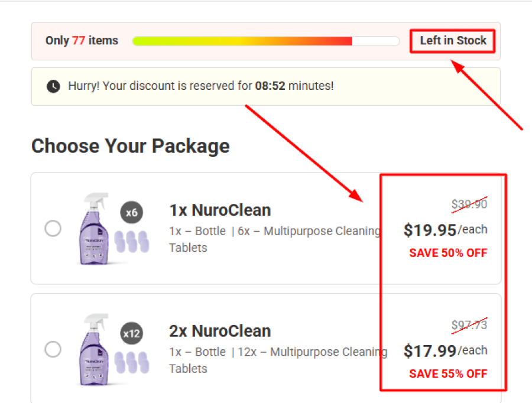Click the SAVE 50% OFF label

(x=448, y=253)
